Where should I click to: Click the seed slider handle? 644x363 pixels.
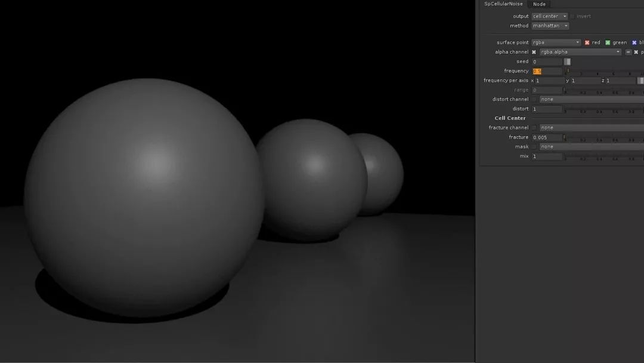(x=568, y=61)
